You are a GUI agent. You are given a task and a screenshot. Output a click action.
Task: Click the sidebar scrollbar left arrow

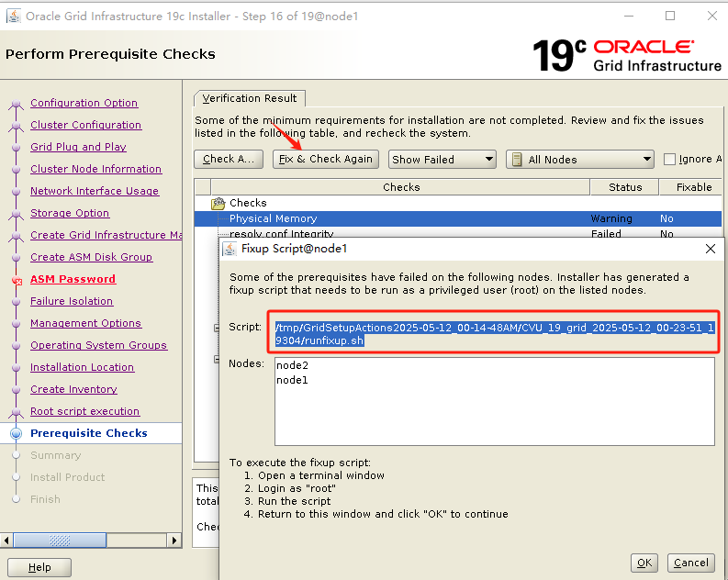click(x=6, y=541)
